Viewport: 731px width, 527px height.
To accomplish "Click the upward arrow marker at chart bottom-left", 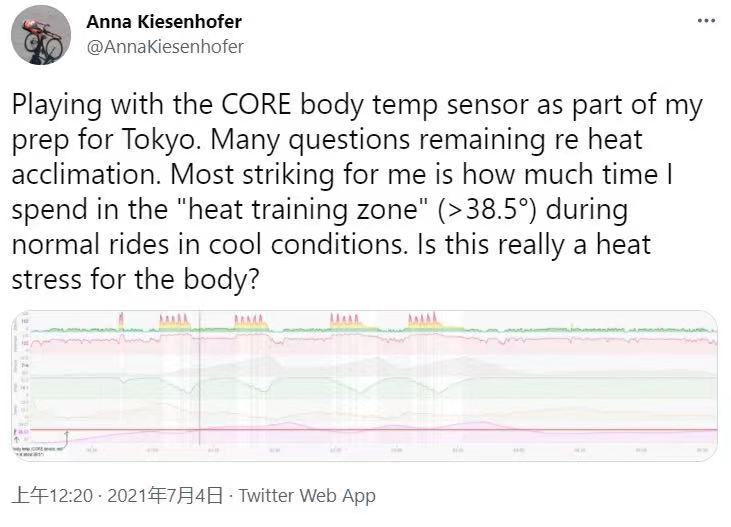I will (x=67, y=436).
